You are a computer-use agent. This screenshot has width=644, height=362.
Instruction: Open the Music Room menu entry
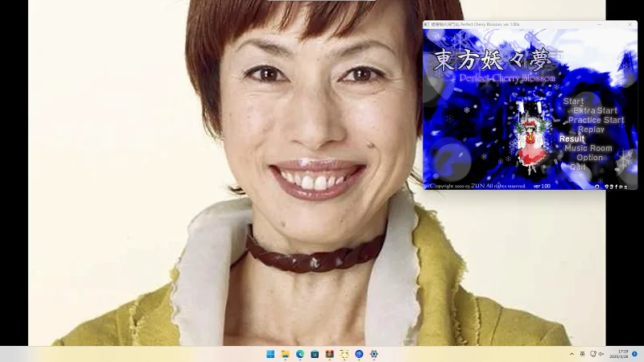tap(588, 148)
